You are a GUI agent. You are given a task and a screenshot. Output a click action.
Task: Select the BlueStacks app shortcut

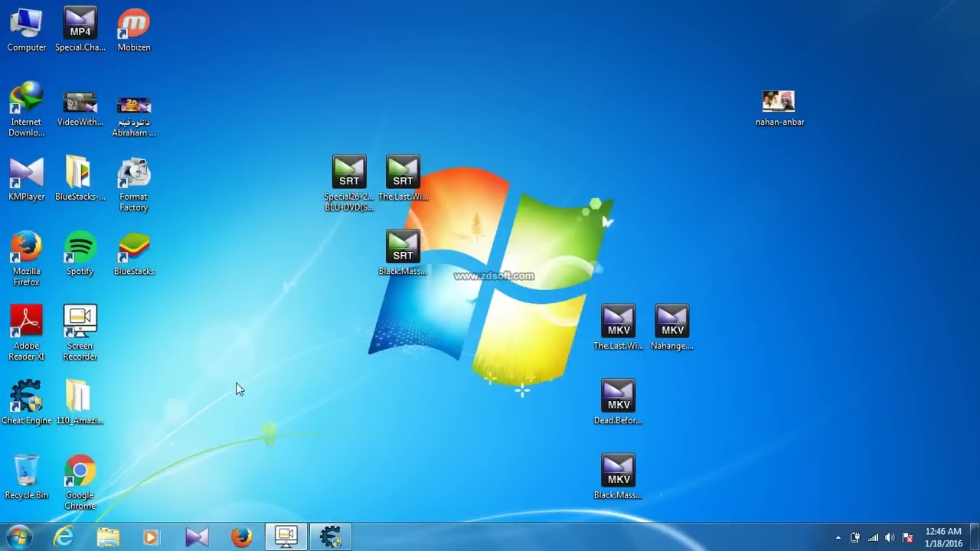pyautogui.click(x=134, y=254)
